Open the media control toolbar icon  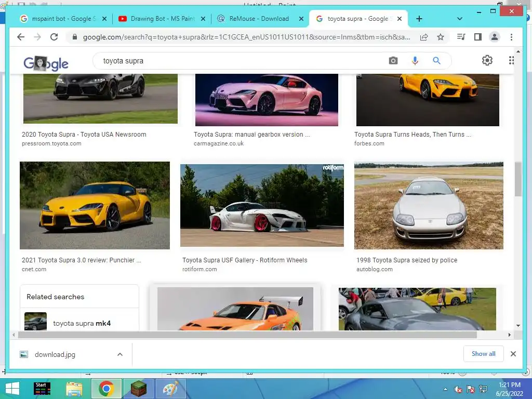point(461,37)
